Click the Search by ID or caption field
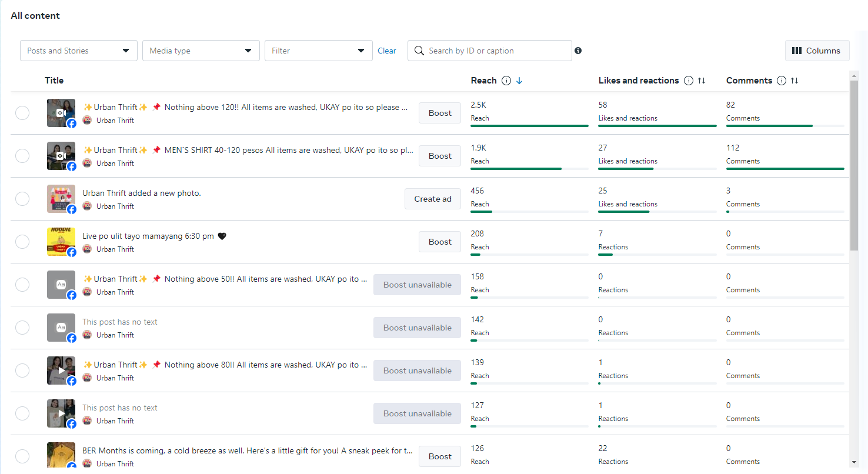 click(x=497, y=51)
